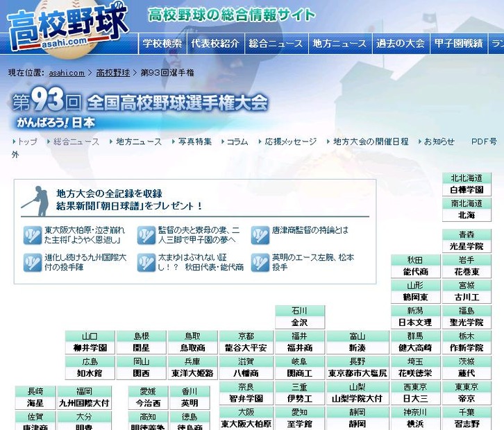Read 唐津商監督の持論とは article
The image size is (504, 430).
pos(310,230)
